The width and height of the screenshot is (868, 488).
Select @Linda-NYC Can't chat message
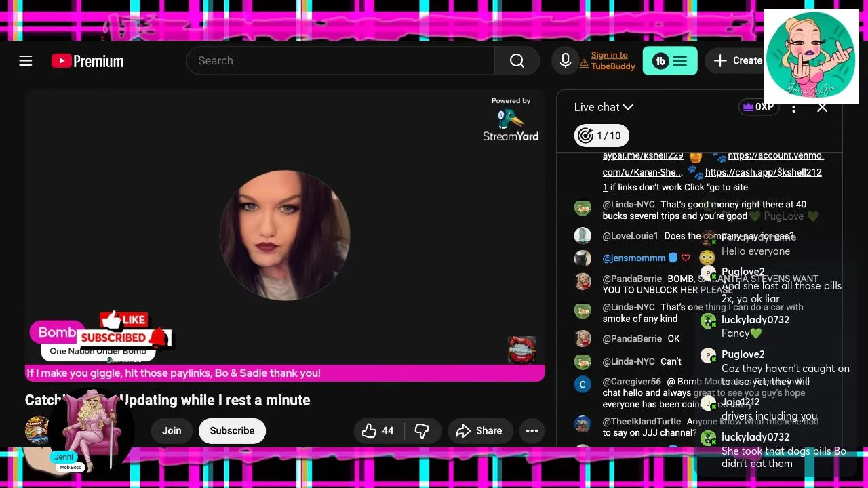click(642, 361)
